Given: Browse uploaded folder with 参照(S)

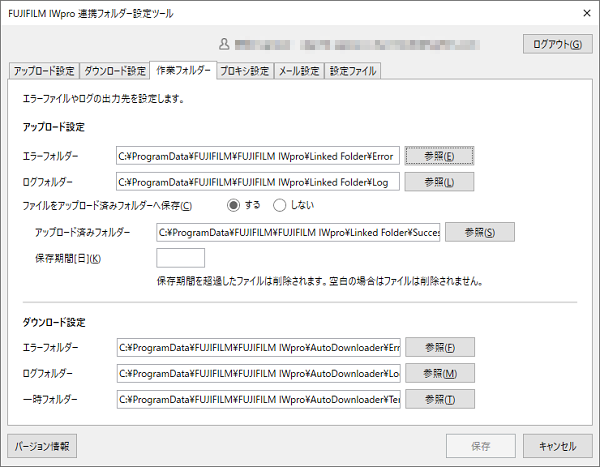Looking at the screenshot, I should (480, 232).
